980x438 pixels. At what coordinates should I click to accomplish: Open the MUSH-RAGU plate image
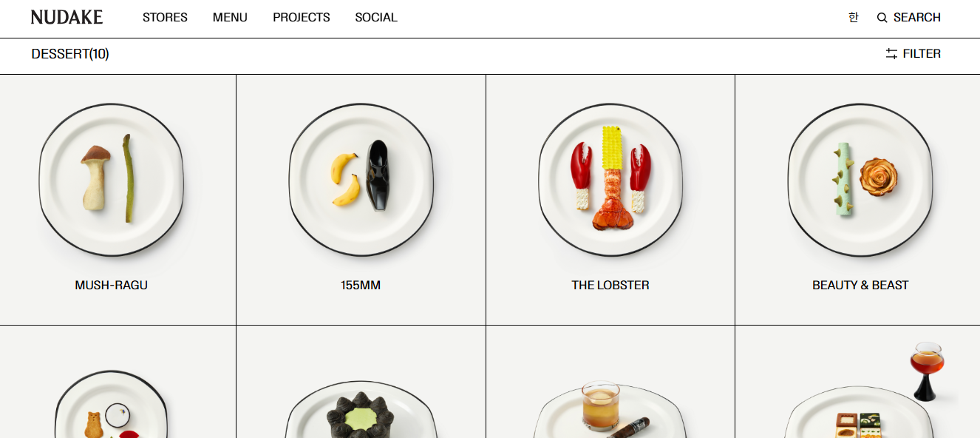(x=111, y=180)
